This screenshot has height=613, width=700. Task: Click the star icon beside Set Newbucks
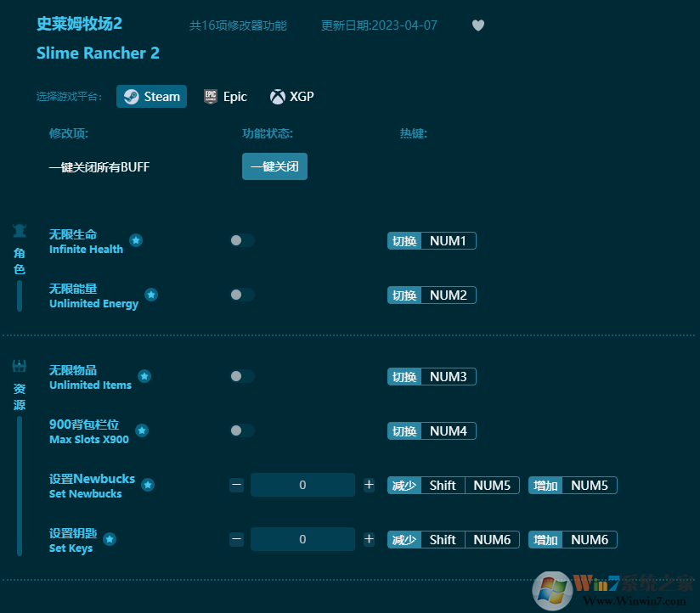pyautogui.click(x=148, y=486)
